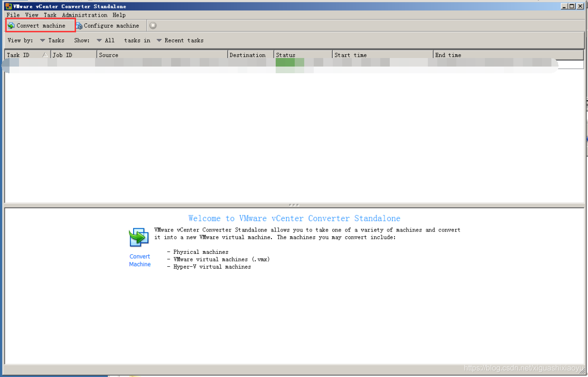Viewport: 588px width, 377px height.
Task: Maximize the Converter window
Action: (x=572, y=6)
